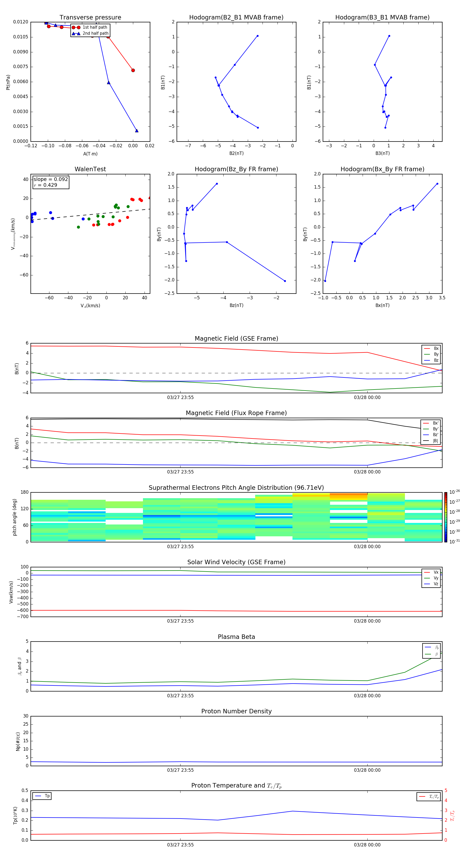Click the 'A(T·m)' x-axis label
473x868 pixels.
[x=90, y=154]
